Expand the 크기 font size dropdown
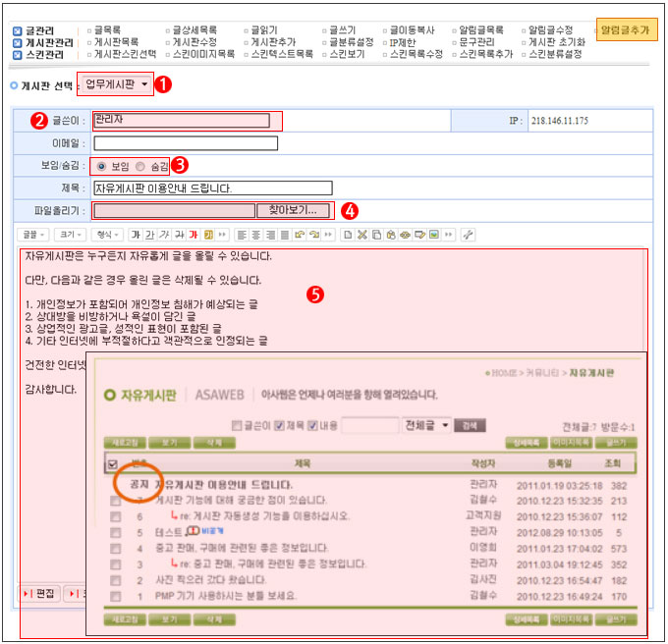The image size is (668, 644). (x=69, y=236)
